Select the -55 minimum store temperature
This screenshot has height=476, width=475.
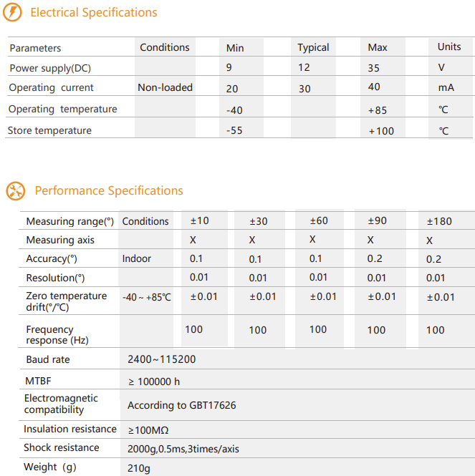[234, 130]
